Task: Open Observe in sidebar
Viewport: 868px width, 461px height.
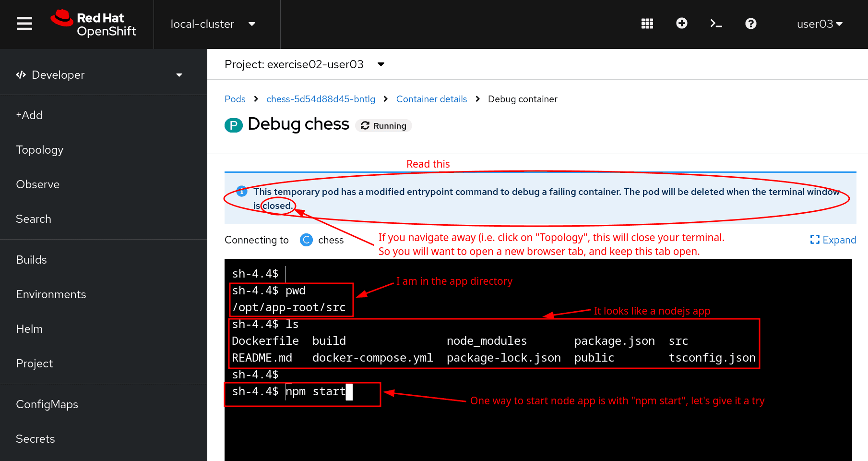Action: [38, 184]
